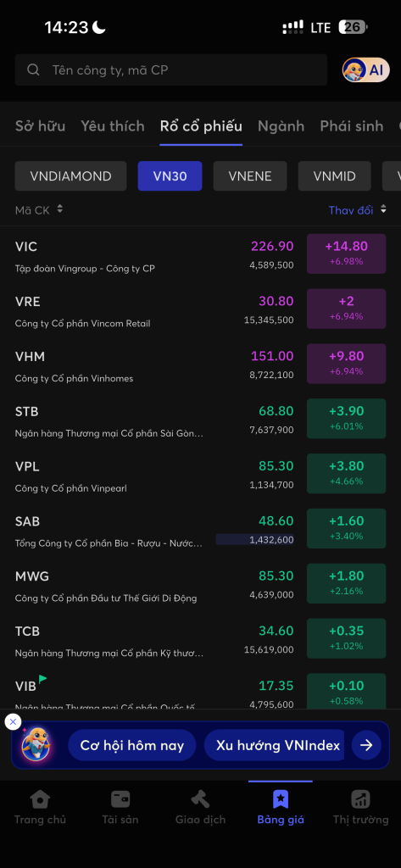Tap Xu hướng VNIndex button
The image size is (401, 868).
[x=274, y=745]
